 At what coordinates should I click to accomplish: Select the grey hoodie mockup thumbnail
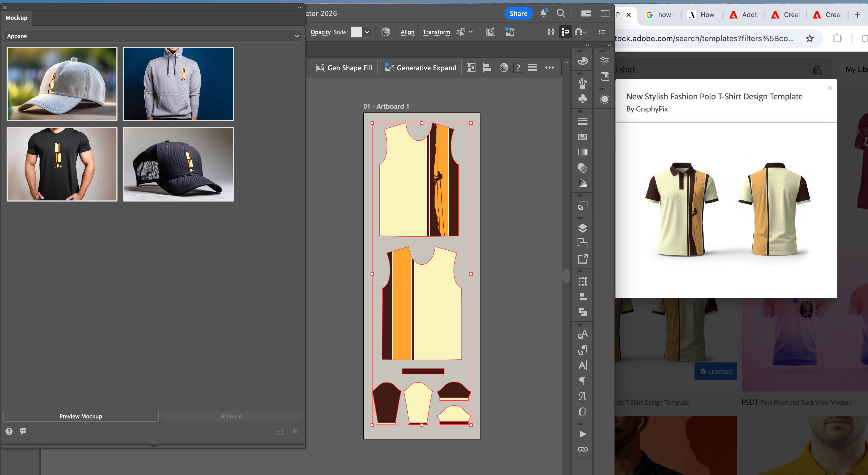click(178, 84)
